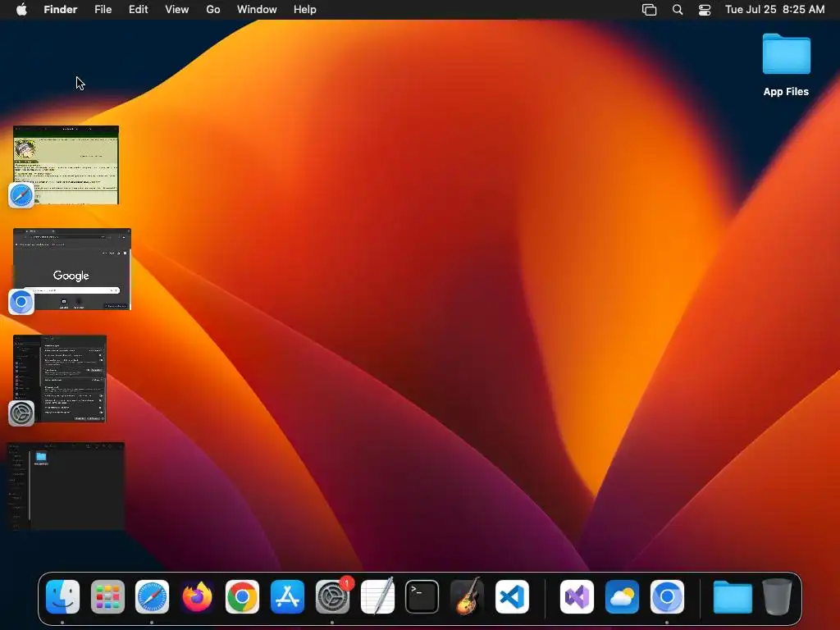Open the blue folder stack in Dock

click(733, 597)
